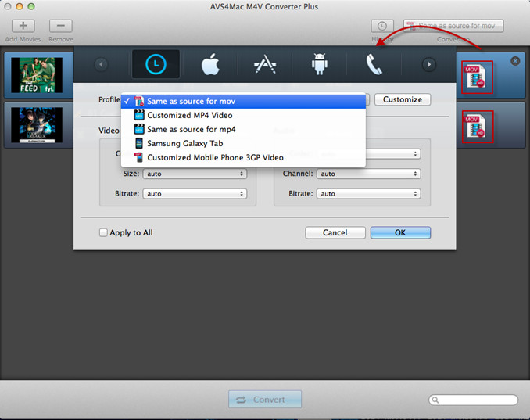Image resolution: width=530 pixels, height=420 pixels.
Task: Select the second movie thumbnail
Action: pyautogui.click(x=37, y=125)
